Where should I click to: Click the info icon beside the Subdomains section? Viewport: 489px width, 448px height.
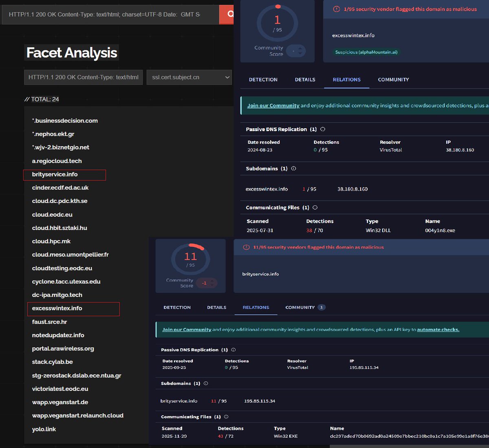click(x=293, y=168)
